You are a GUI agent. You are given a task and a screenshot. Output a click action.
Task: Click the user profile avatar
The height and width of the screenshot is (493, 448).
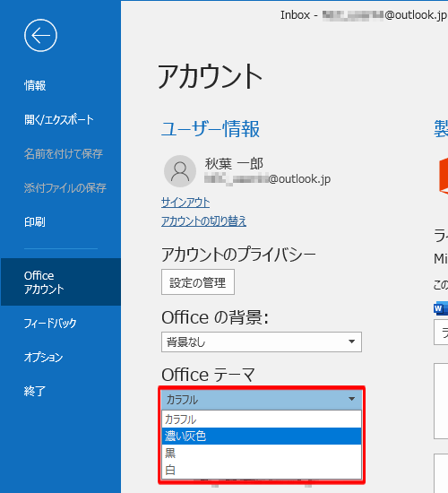pos(180,171)
